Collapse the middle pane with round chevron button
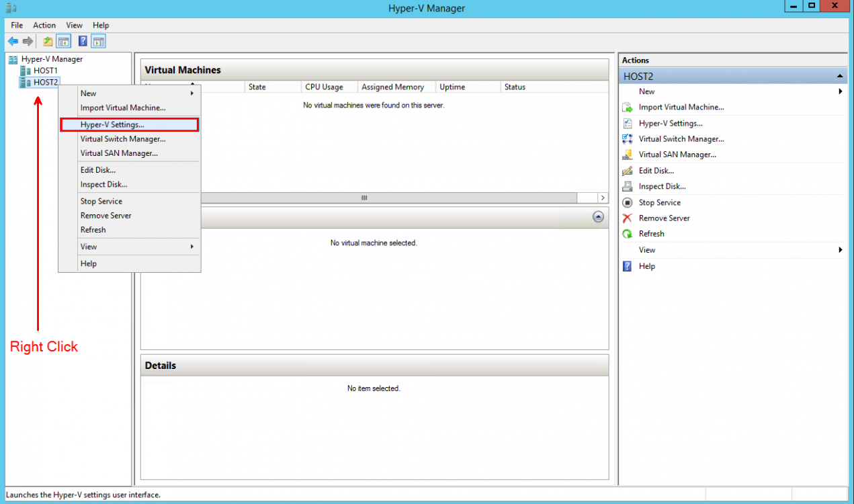This screenshot has height=504, width=854. click(x=598, y=217)
